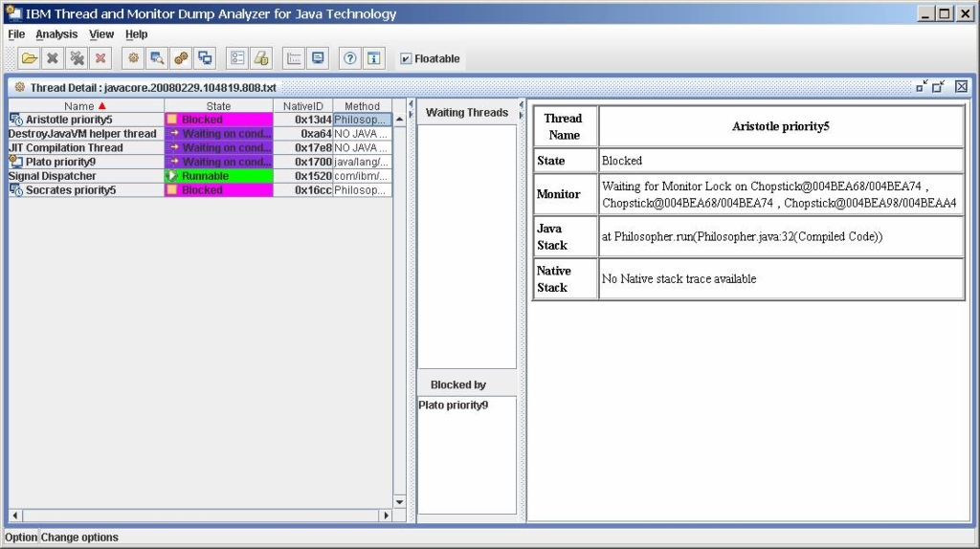The width and height of the screenshot is (980, 549).
Task: Open thread dump file via folder icon
Action: pyautogui.click(x=29, y=58)
